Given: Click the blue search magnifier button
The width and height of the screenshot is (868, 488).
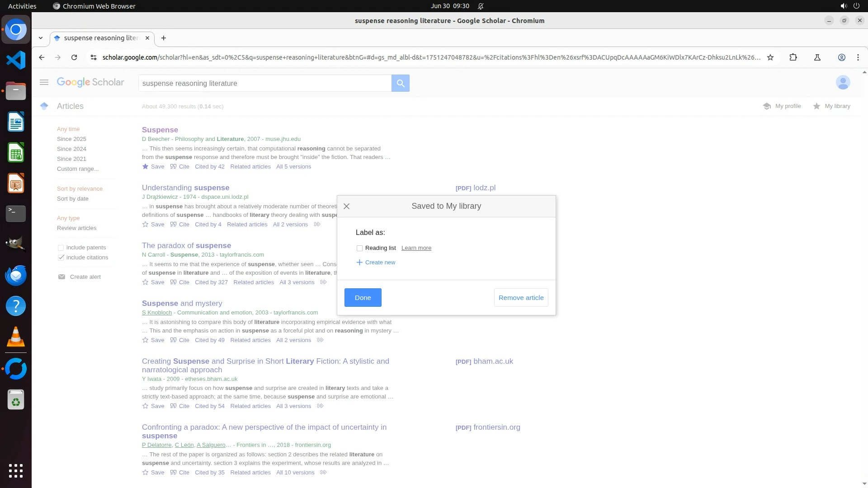Looking at the screenshot, I should [x=400, y=83].
